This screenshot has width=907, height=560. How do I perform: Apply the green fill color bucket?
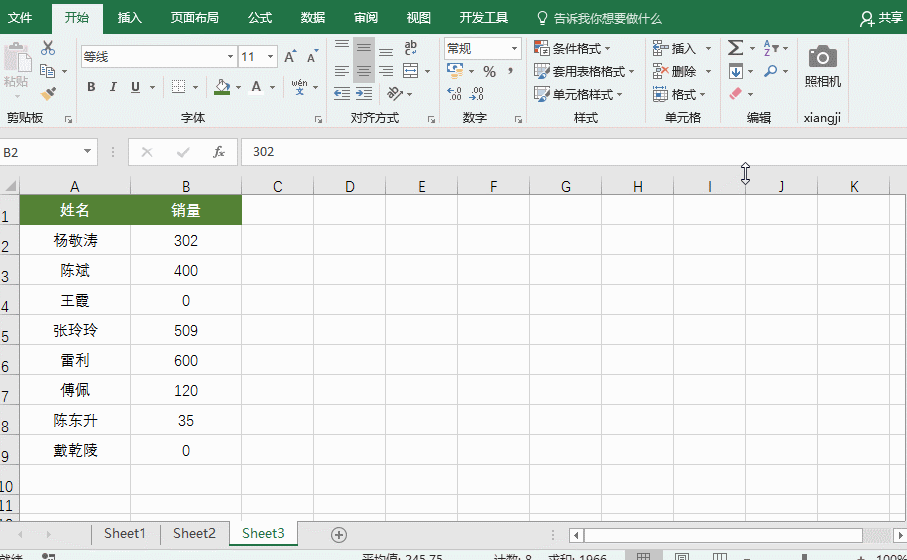[x=222, y=87]
